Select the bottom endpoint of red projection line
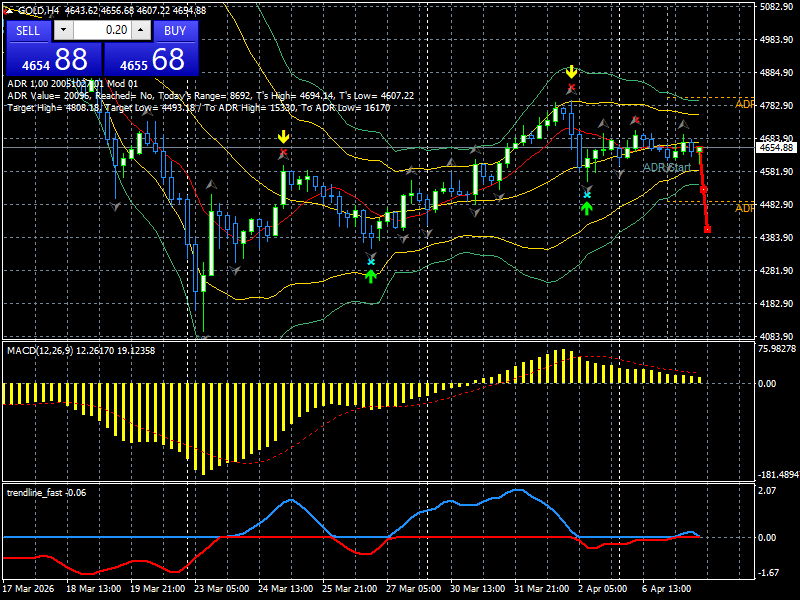Screen dimensions: 800x600 (707, 230)
